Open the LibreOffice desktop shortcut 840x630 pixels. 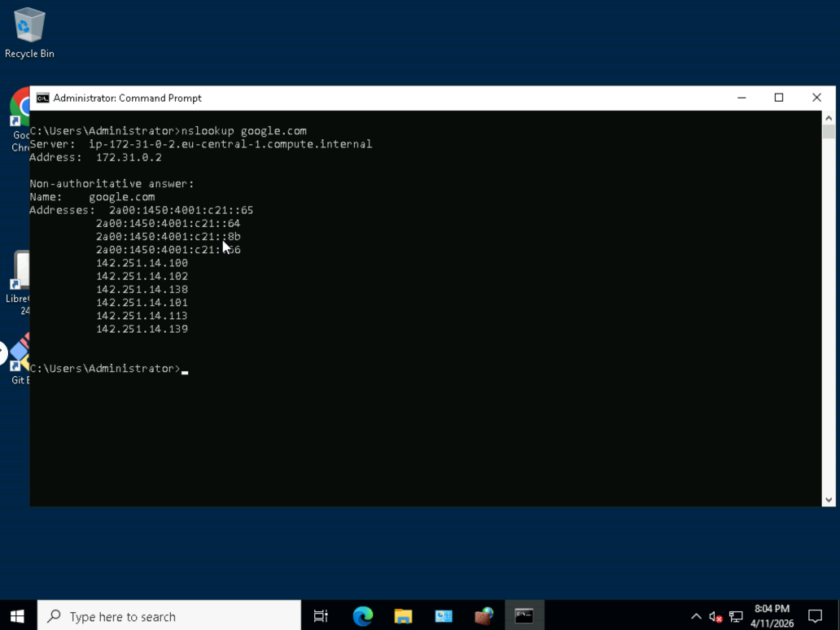click(x=20, y=282)
